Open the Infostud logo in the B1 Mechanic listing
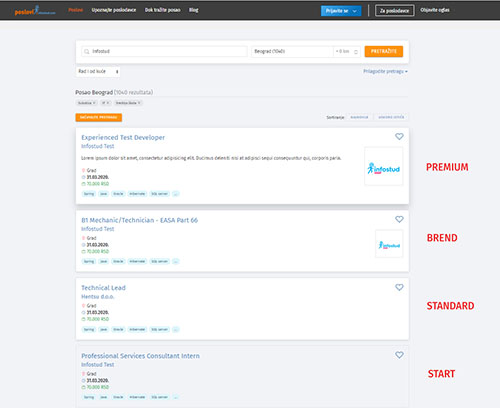Image resolution: width=500 pixels, height=408 pixels. pyautogui.click(x=389, y=244)
